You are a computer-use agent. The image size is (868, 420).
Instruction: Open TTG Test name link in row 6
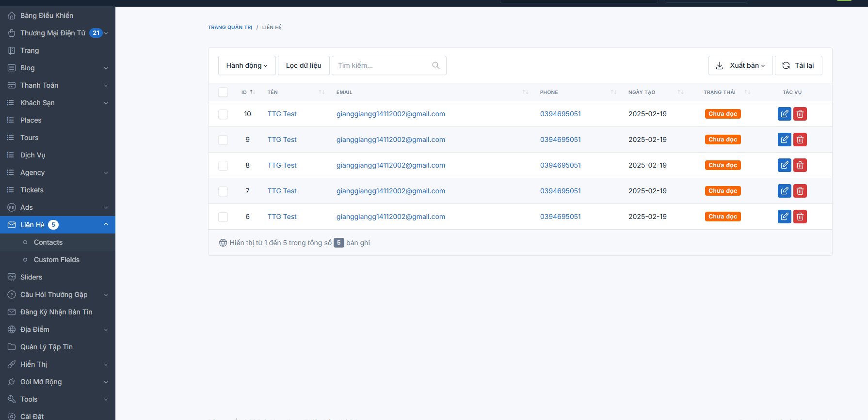(282, 217)
